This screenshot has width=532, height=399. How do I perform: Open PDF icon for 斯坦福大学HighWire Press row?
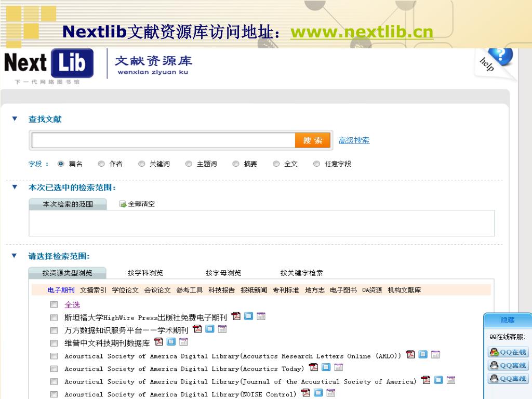click(x=236, y=316)
